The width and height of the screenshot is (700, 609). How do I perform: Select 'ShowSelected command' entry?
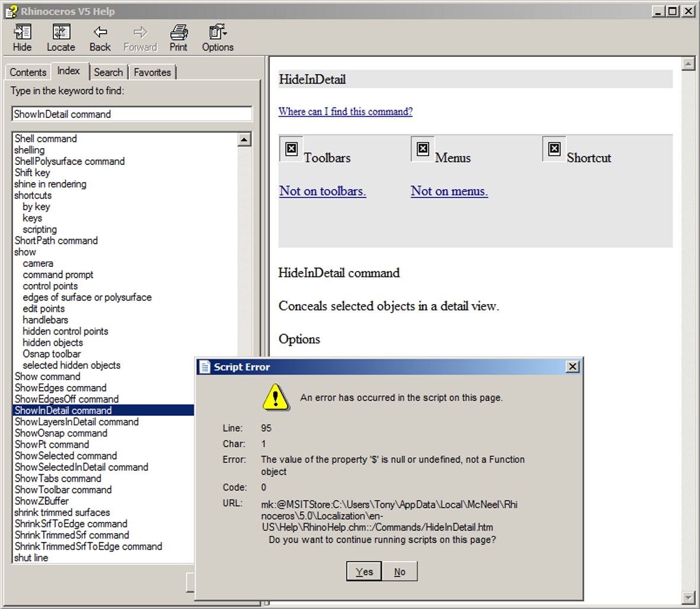click(x=66, y=456)
